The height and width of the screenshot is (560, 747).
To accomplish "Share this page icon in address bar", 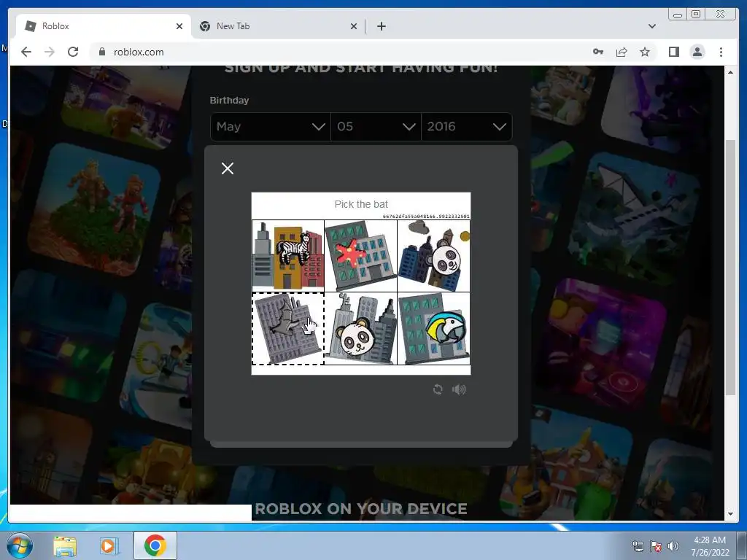I will pyautogui.click(x=622, y=52).
